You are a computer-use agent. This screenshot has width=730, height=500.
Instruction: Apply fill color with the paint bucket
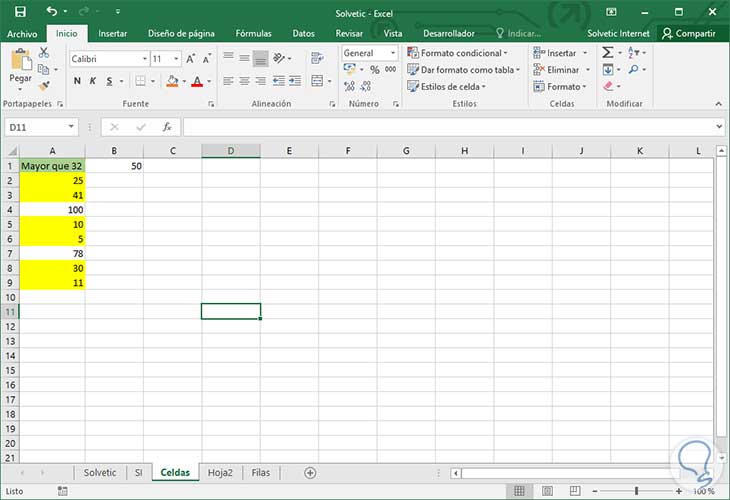click(x=172, y=81)
